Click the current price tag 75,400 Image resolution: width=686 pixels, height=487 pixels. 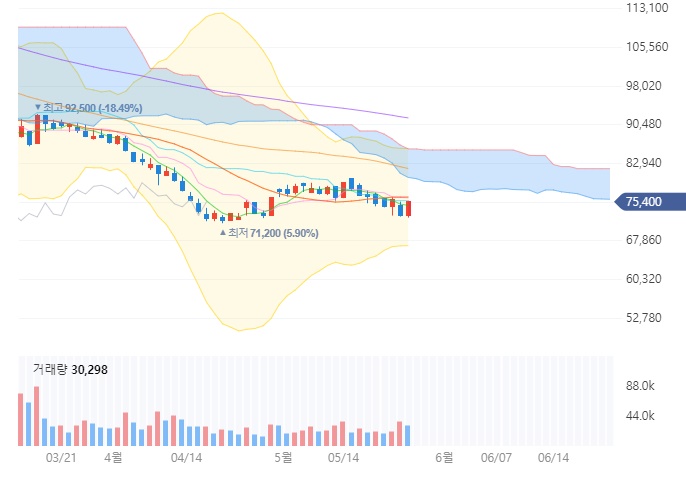click(x=650, y=202)
